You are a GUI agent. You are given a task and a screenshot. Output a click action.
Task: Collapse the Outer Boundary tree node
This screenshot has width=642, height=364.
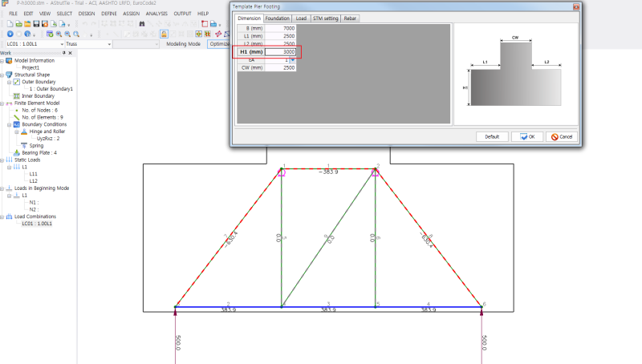[x=9, y=83]
